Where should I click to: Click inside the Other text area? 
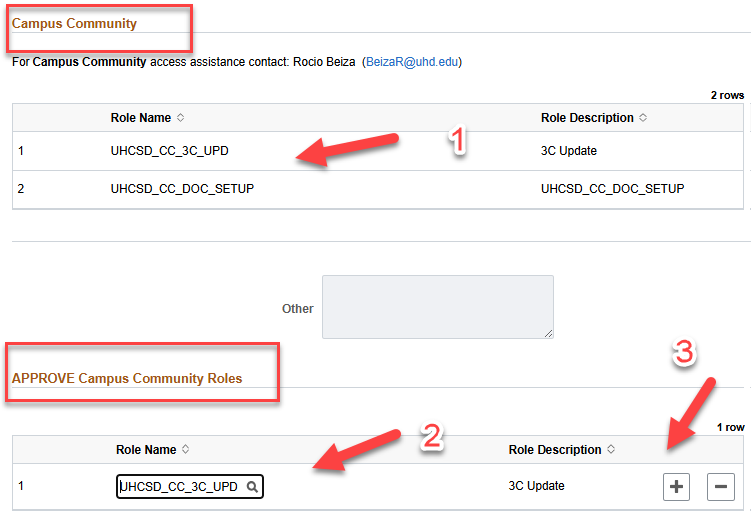tap(437, 307)
